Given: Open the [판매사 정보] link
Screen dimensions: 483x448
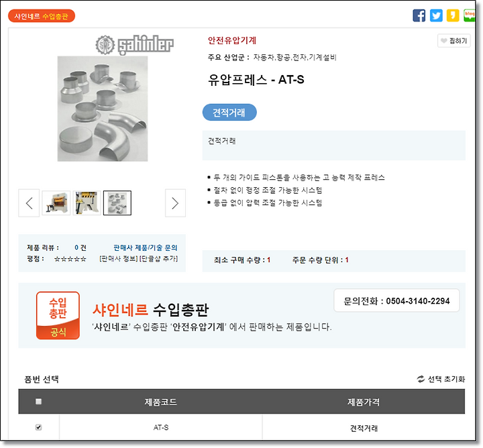Looking at the screenshot, I should tap(119, 259).
